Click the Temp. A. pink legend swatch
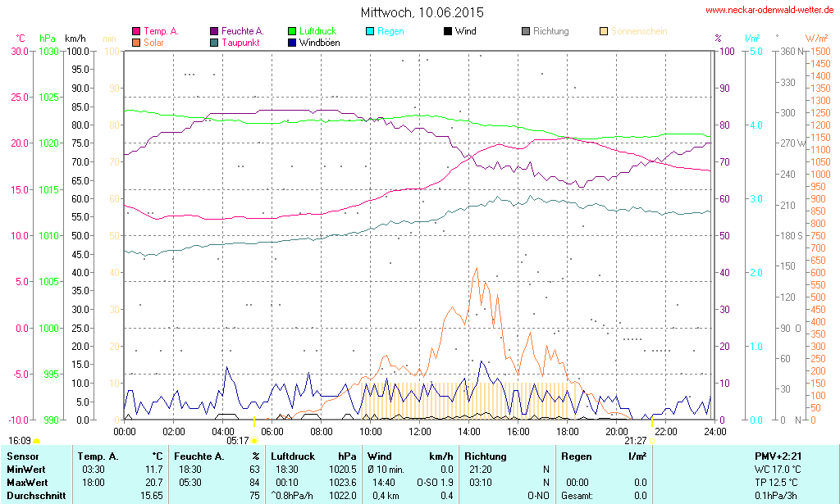 [x=136, y=32]
